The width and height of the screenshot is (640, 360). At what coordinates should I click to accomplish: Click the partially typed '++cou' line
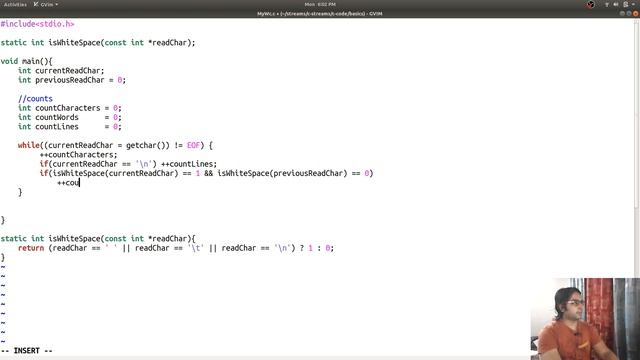pos(68,183)
